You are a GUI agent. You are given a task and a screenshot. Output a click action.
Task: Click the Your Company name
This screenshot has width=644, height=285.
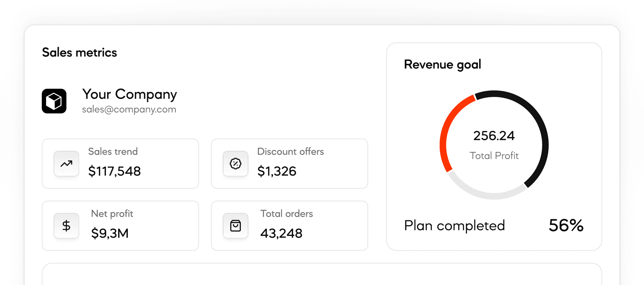pos(129,94)
